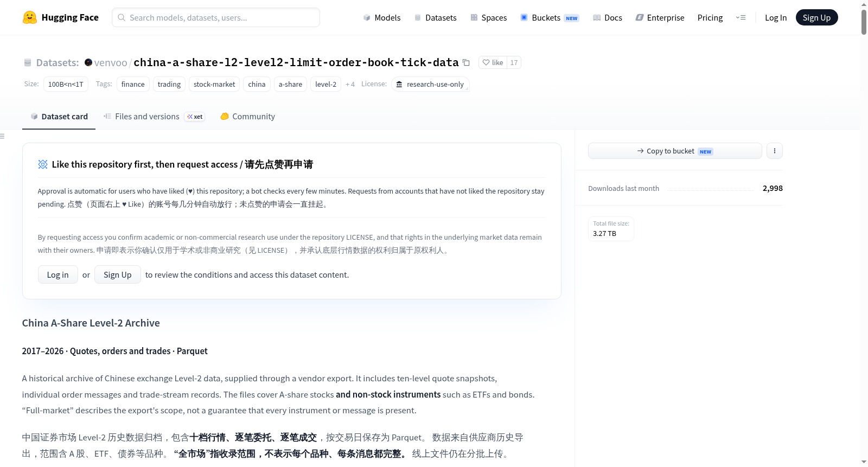Viewport: 868px width, 467px height.
Task: Select the finance tag
Action: click(133, 84)
